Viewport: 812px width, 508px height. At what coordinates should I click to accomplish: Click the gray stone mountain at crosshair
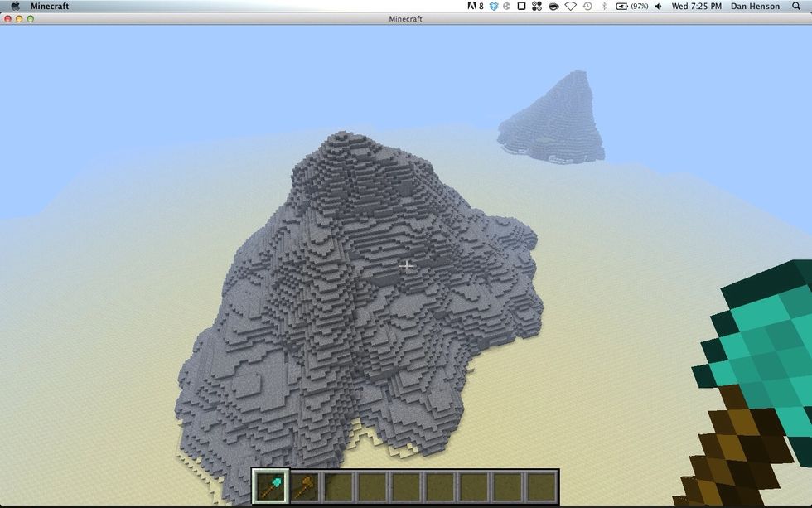pyautogui.click(x=406, y=266)
